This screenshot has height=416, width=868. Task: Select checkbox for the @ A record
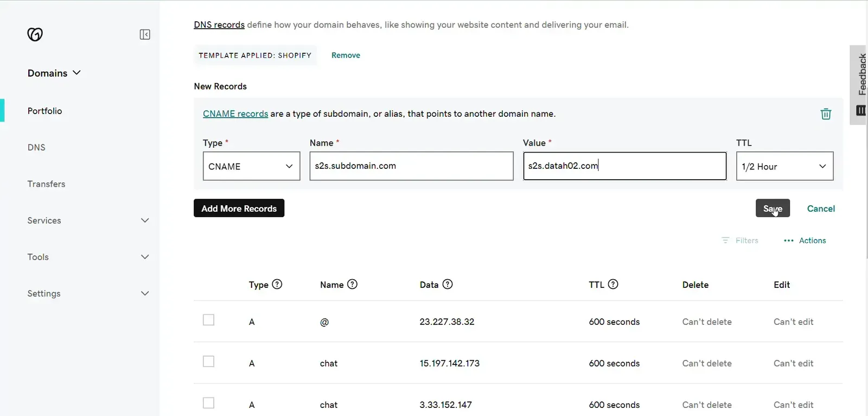tap(208, 320)
